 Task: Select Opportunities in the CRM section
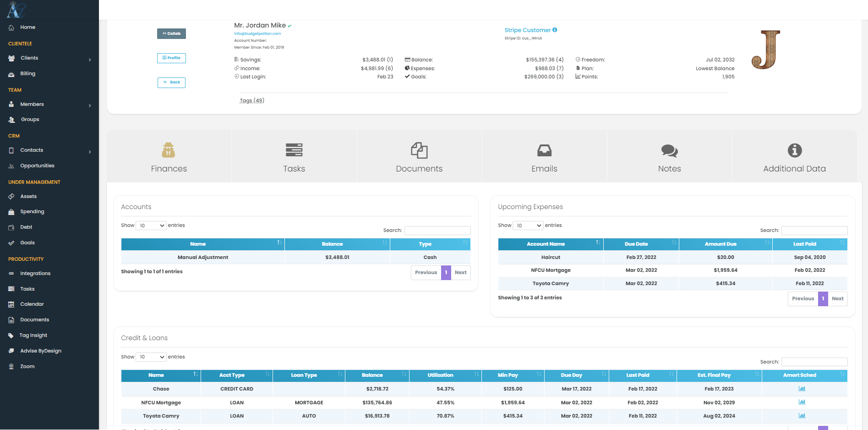pos(38,165)
